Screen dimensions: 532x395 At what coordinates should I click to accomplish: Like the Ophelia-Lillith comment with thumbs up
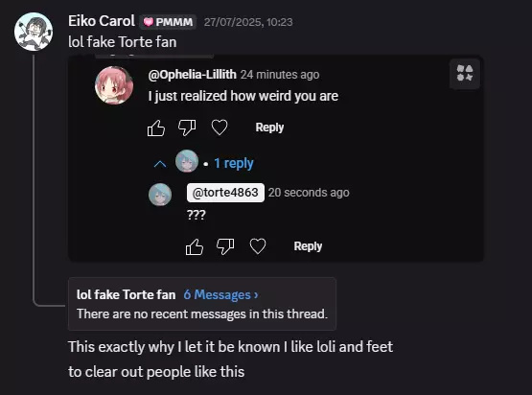156,128
